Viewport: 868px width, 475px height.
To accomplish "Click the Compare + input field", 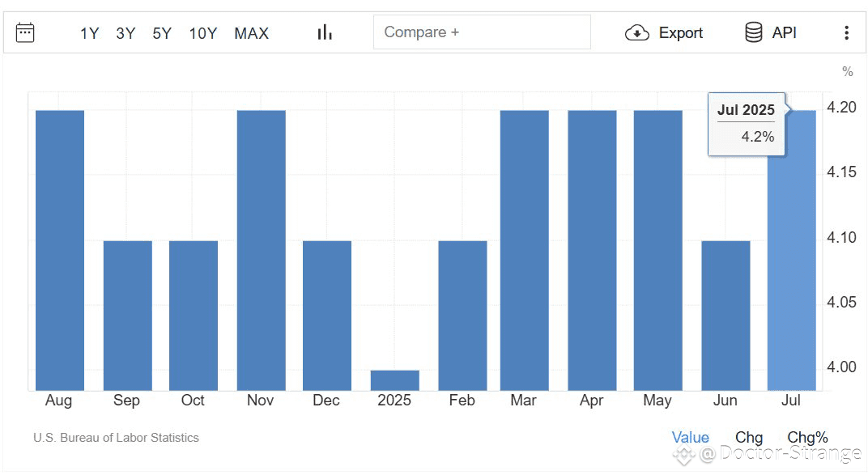I will (x=482, y=32).
